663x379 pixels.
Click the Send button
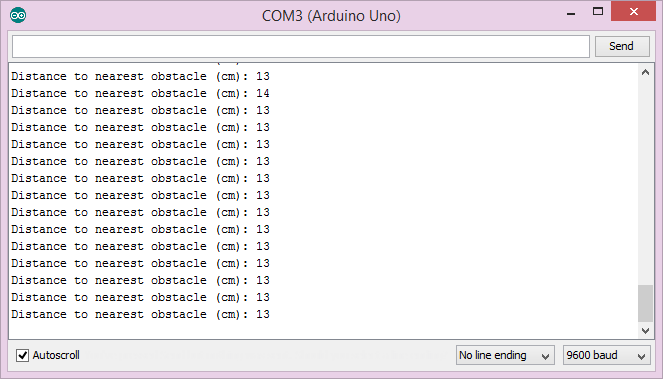tap(622, 46)
